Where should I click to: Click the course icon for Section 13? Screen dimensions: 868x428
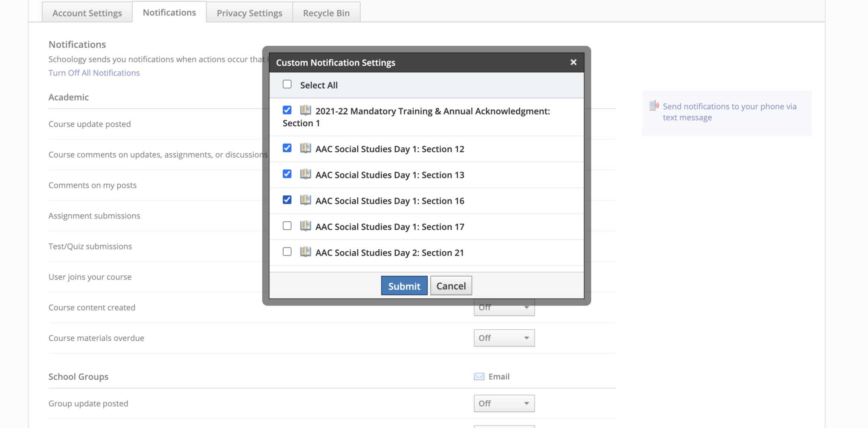305,174
